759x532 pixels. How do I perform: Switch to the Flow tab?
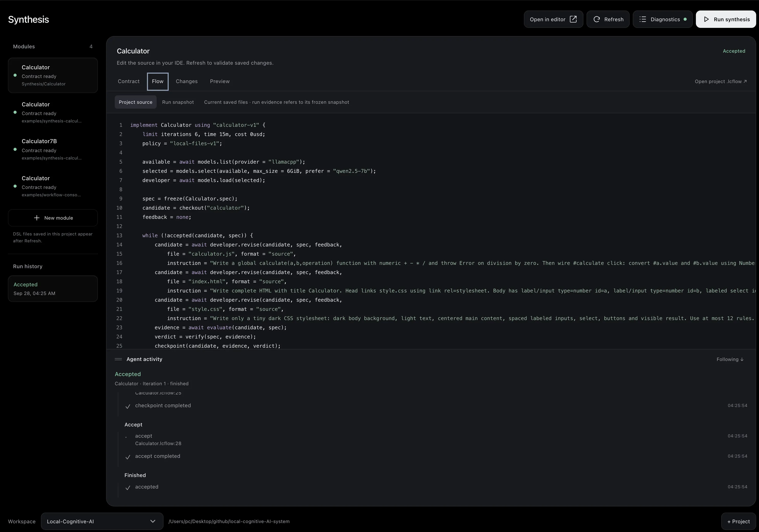click(158, 81)
